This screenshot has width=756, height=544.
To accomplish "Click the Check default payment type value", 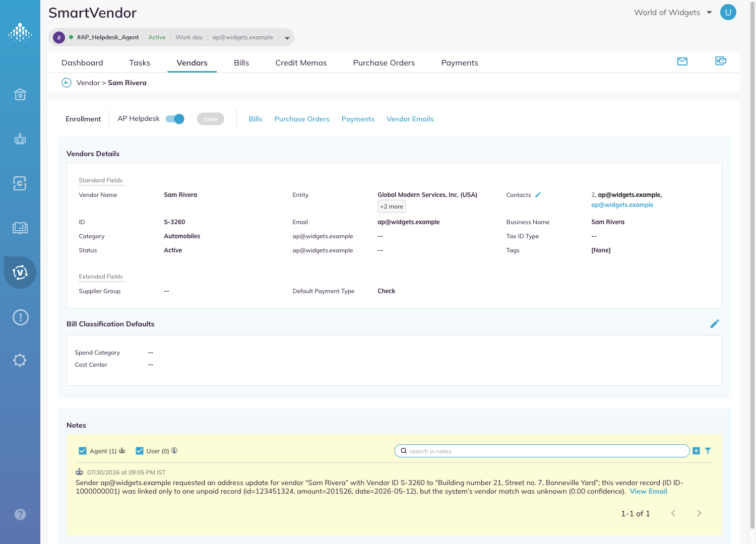I will (x=386, y=291).
